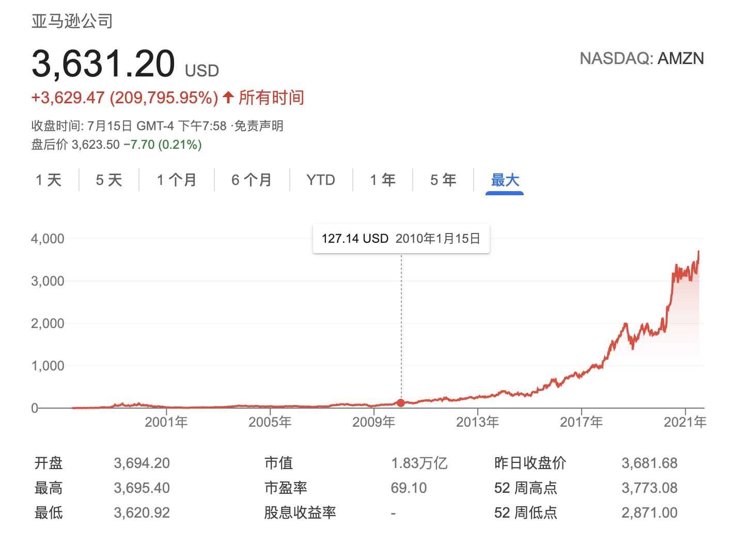751x560 pixels.
Task: Choose the YTD range tab
Action: point(321,180)
